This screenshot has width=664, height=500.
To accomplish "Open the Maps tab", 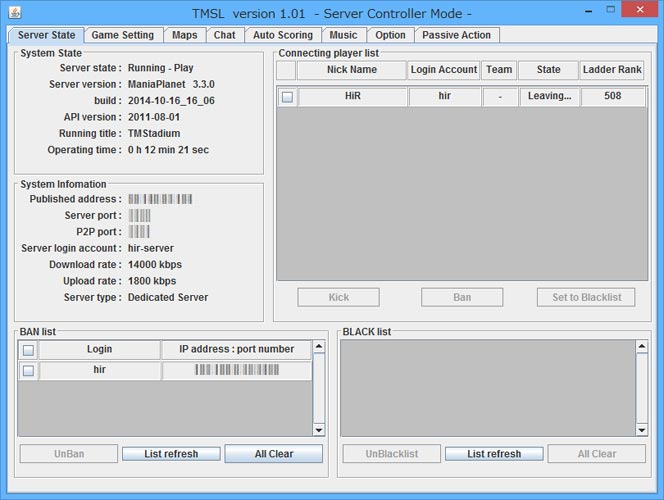I will (184, 35).
